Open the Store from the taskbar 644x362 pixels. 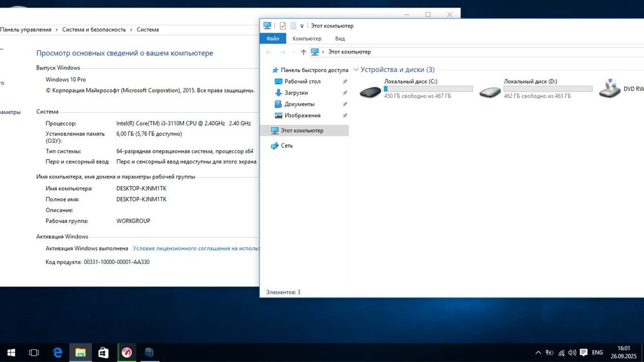[104, 352]
